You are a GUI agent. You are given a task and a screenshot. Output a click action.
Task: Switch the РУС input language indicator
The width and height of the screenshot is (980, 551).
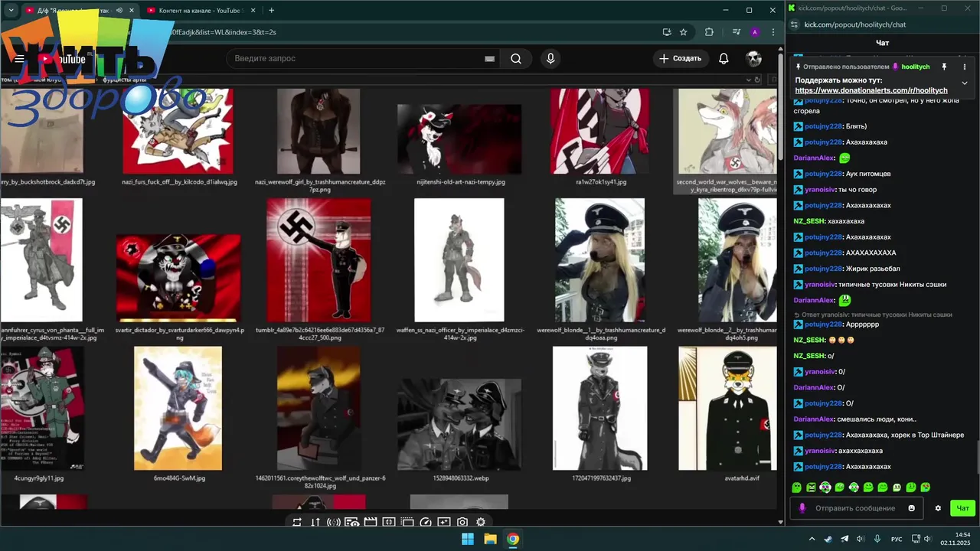coord(898,539)
